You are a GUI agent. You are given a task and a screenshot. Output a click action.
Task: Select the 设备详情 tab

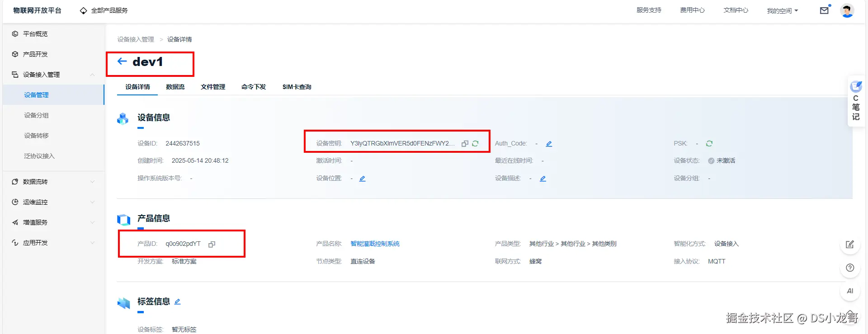pos(138,87)
